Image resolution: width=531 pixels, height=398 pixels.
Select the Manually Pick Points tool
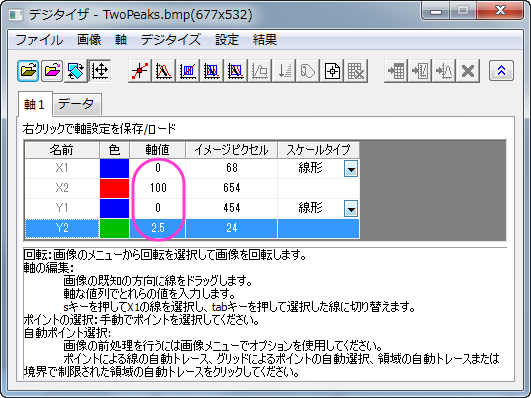[x=140, y=71]
